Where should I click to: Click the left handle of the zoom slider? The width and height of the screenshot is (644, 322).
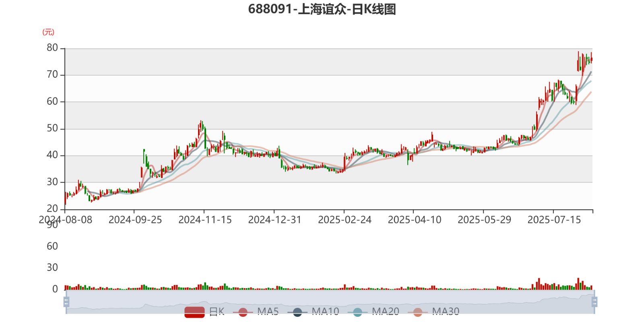[66, 301]
